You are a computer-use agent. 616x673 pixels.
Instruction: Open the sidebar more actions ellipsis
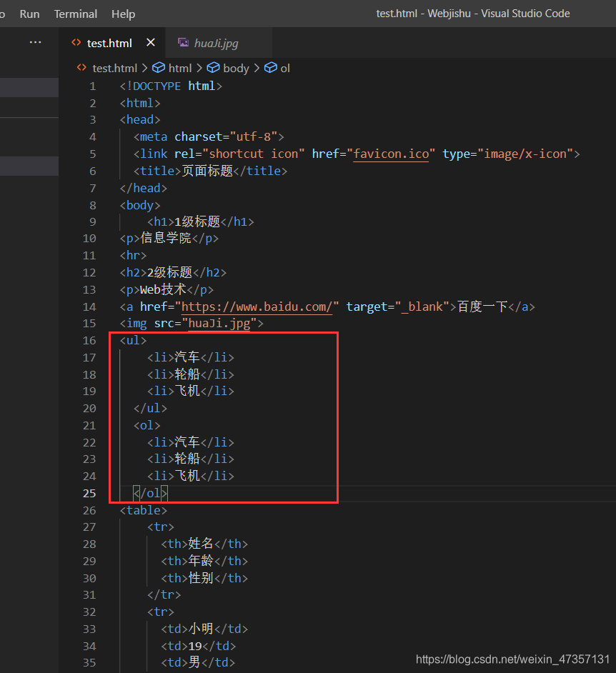pyautogui.click(x=36, y=42)
